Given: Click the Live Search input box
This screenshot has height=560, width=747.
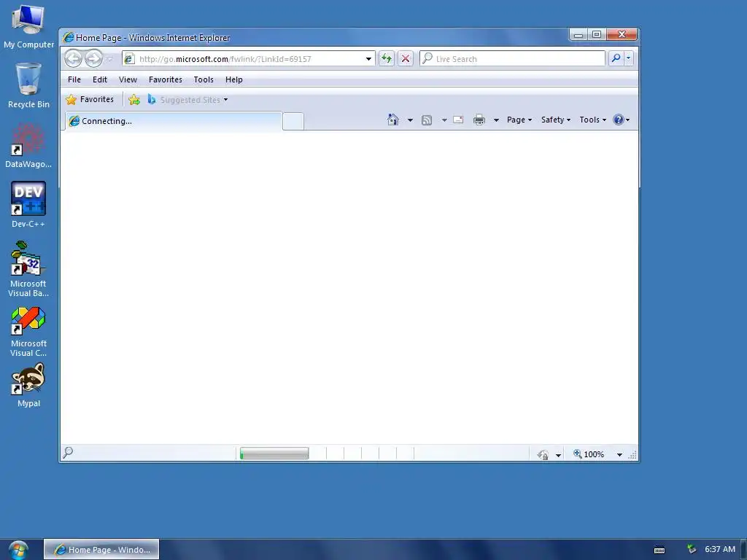Looking at the screenshot, I should (x=512, y=58).
